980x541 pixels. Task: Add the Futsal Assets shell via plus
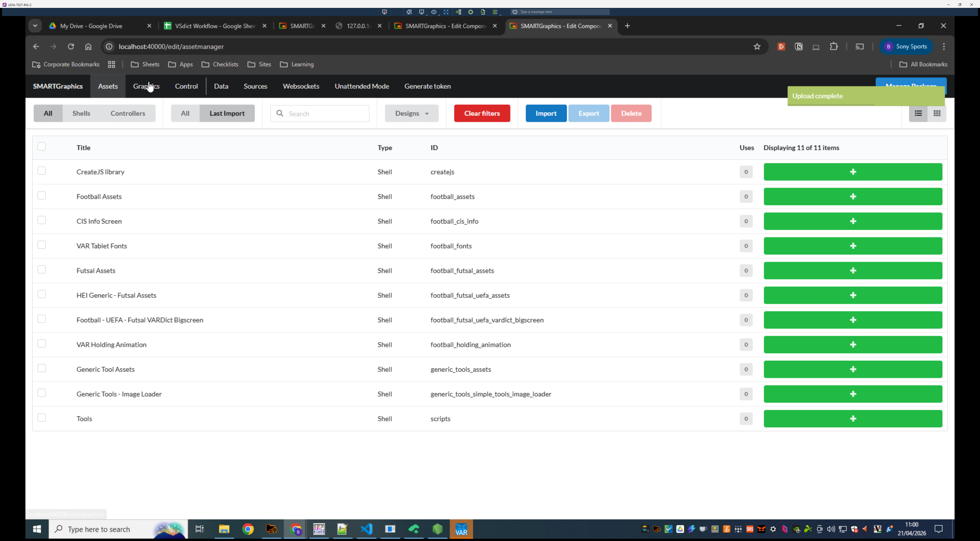[x=853, y=270]
